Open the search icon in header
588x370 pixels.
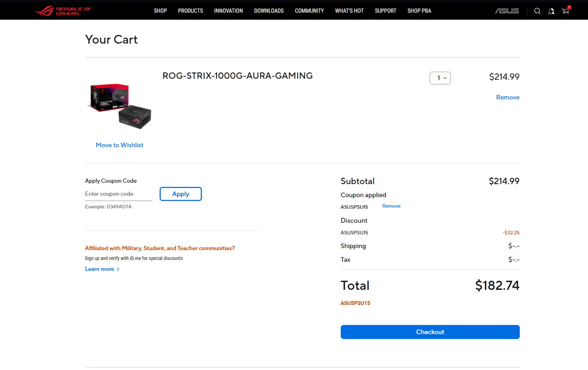(x=537, y=11)
